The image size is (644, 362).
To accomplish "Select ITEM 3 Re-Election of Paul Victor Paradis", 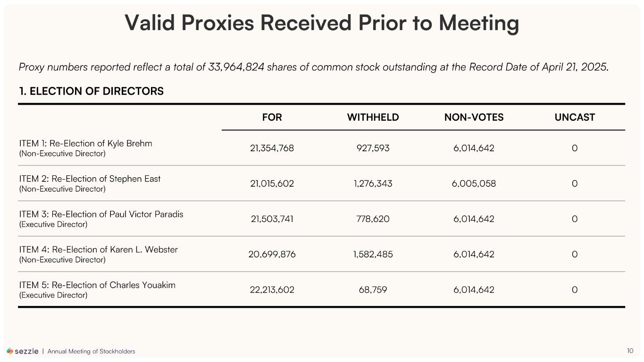I will coord(101,214).
